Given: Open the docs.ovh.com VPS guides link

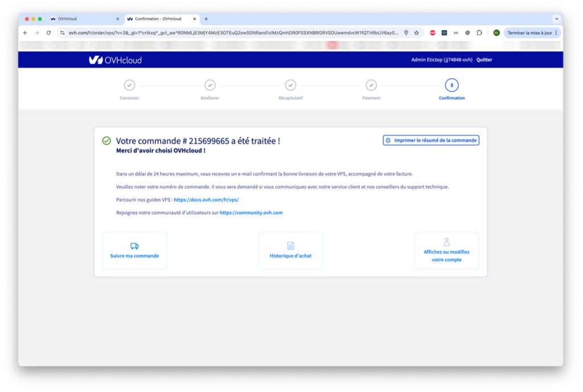Looking at the screenshot, I should pyautogui.click(x=206, y=200).
